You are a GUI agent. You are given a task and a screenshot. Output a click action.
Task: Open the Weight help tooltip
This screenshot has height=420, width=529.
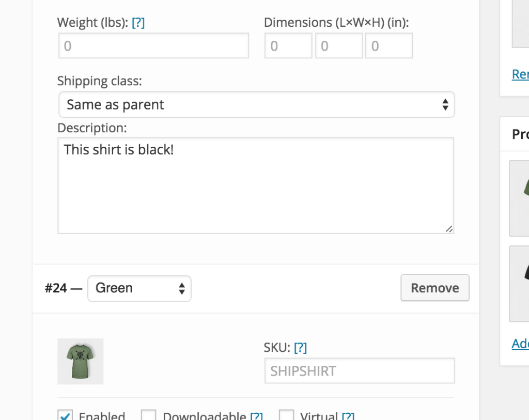tap(138, 22)
